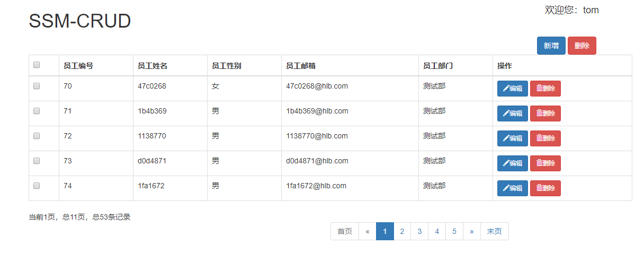Go to page 2
The height and width of the screenshot is (253, 644).
tap(402, 231)
